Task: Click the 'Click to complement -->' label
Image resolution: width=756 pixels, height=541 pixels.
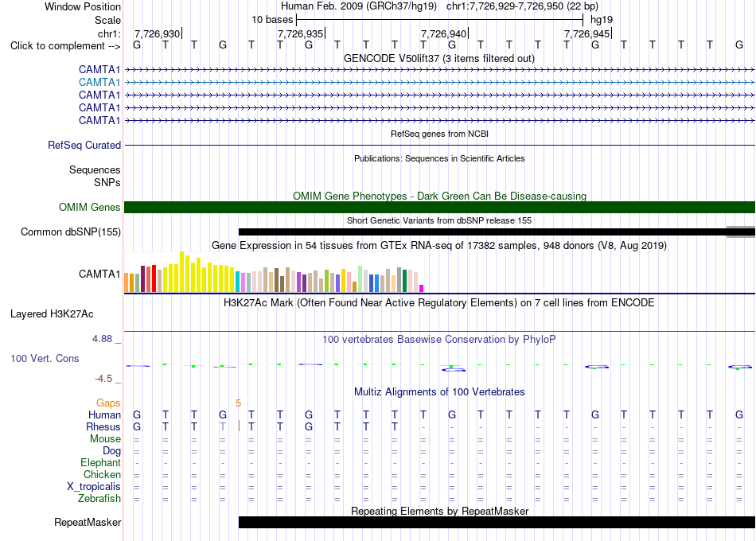Action: point(65,46)
